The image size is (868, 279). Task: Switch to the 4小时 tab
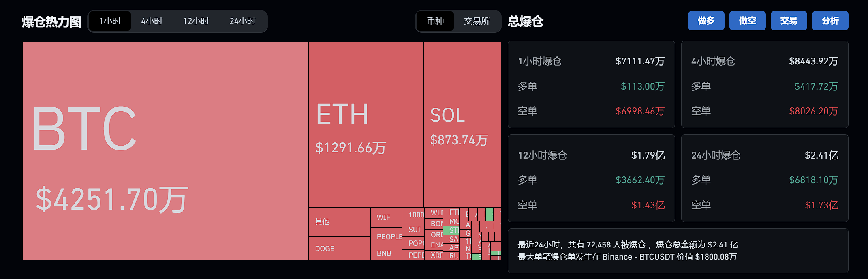point(152,21)
